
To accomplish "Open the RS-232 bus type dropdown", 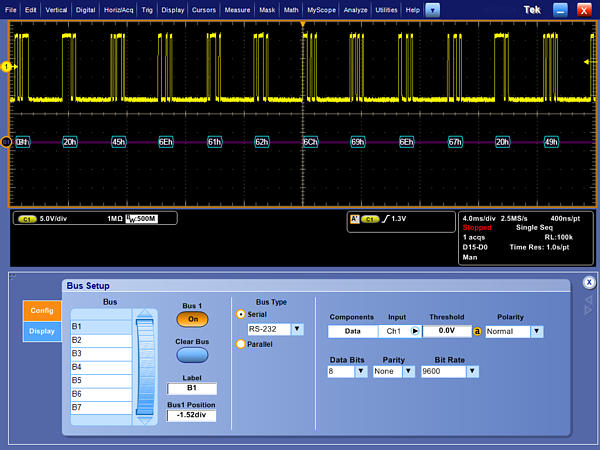I will coord(297,329).
